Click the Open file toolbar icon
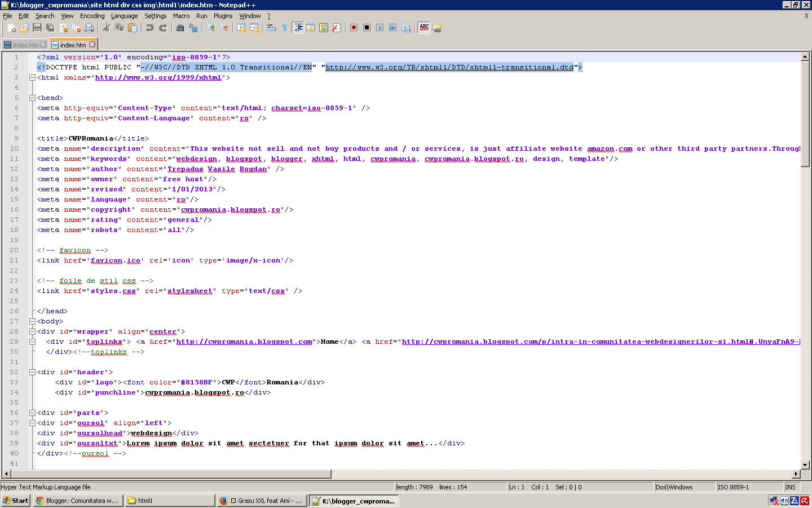 point(24,28)
